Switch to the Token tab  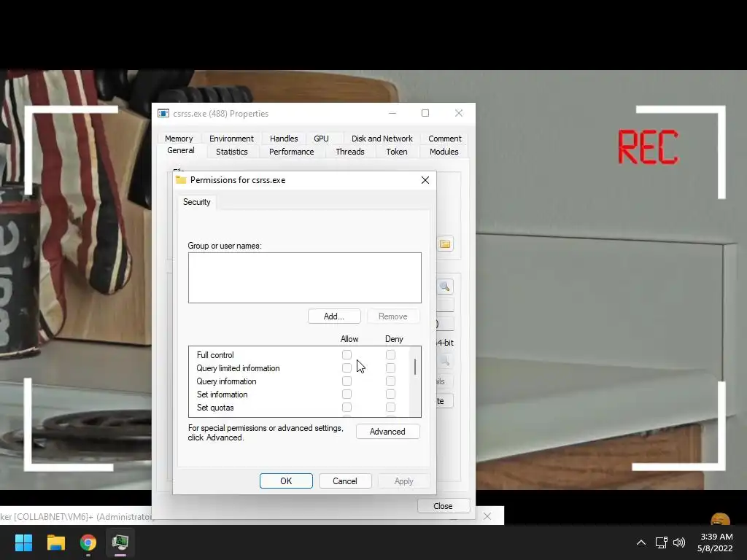397,152
